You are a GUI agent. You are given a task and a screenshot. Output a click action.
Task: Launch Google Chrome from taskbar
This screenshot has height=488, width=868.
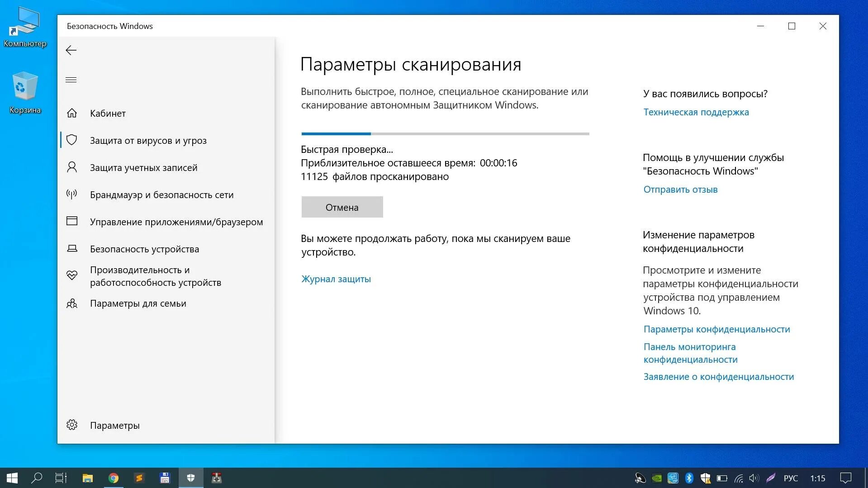pyautogui.click(x=114, y=478)
